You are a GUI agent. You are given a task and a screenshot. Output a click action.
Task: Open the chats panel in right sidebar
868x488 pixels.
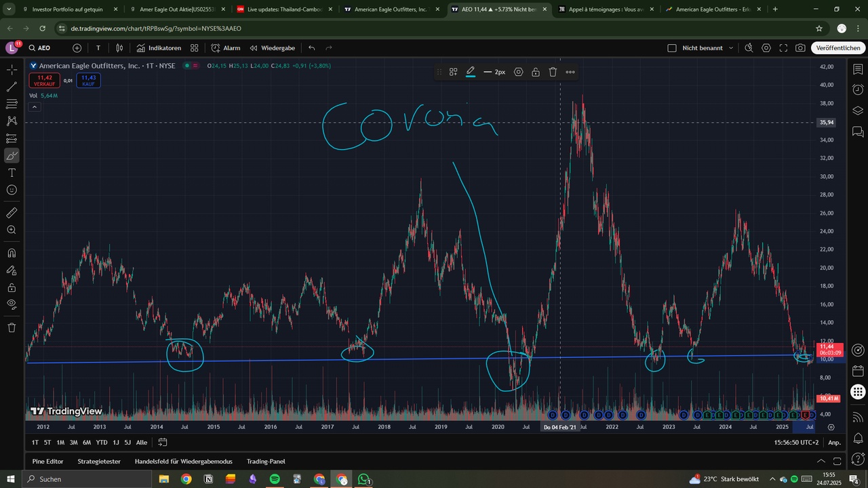click(858, 131)
